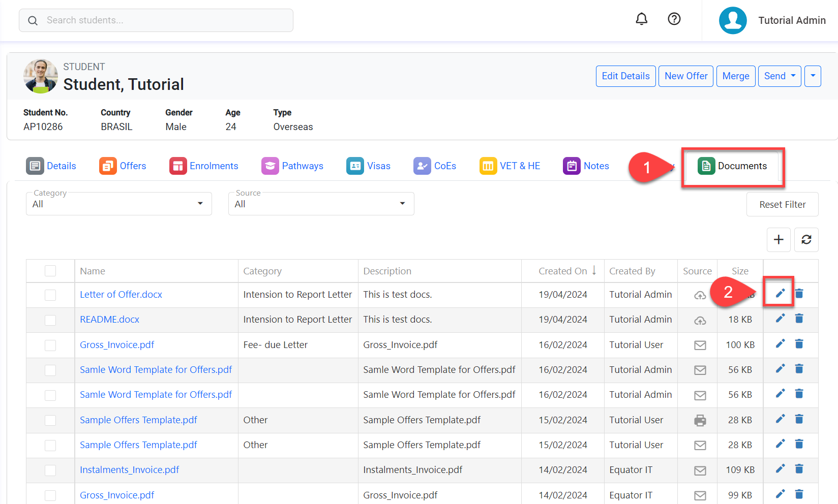Open the help question mark icon
838x504 pixels.
coord(674,19)
